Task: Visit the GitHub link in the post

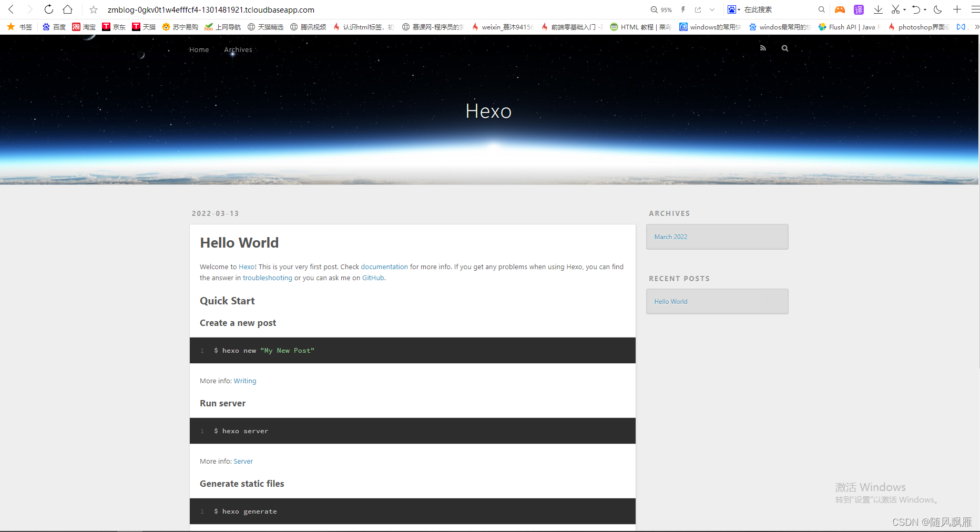Action: tap(373, 278)
